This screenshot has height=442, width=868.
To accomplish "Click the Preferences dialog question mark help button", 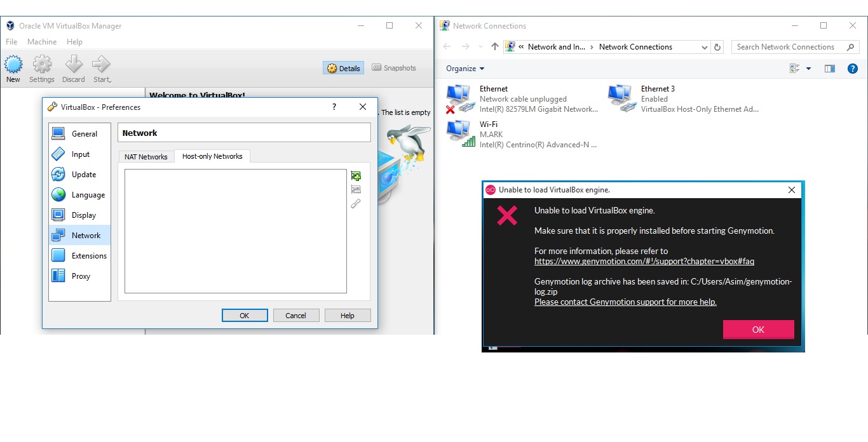I will [334, 107].
